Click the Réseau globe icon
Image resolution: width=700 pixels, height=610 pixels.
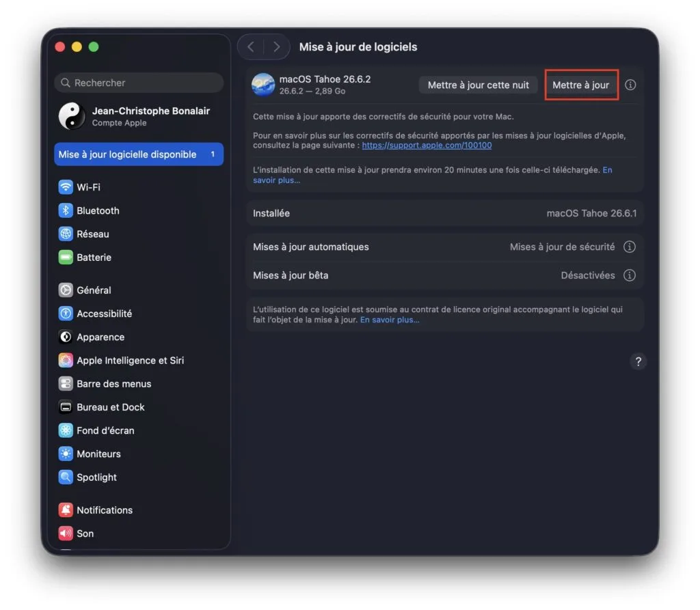(x=66, y=234)
